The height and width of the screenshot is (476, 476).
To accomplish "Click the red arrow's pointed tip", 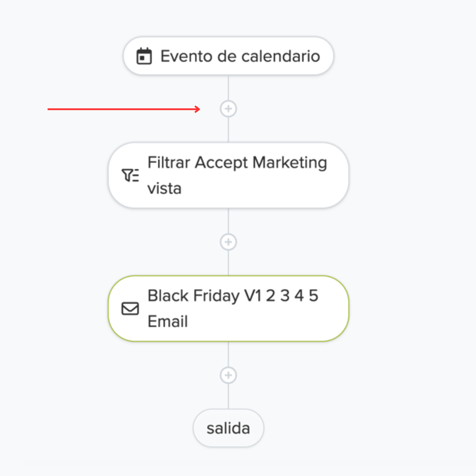I will tap(200, 109).
